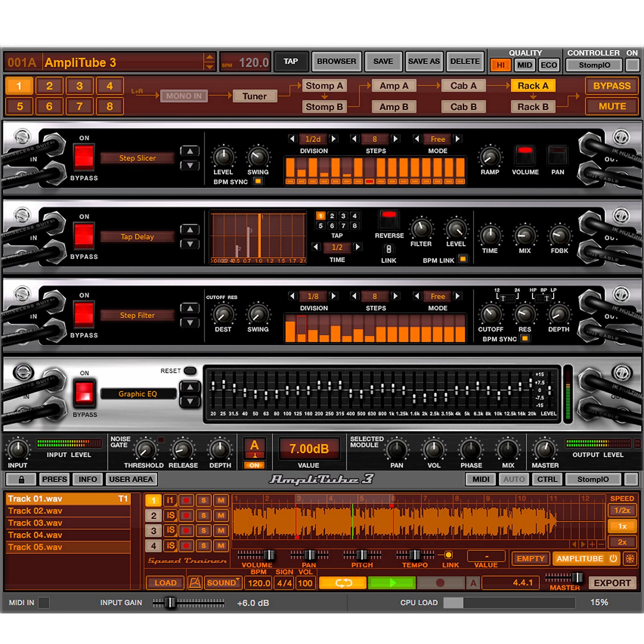
Task: Click the power icon on the AMPLITUBE button
Action: (x=613, y=559)
